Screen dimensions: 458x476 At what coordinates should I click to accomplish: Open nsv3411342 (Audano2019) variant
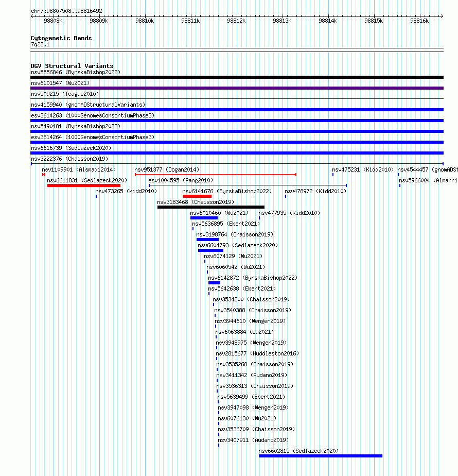[x=252, y=375]
